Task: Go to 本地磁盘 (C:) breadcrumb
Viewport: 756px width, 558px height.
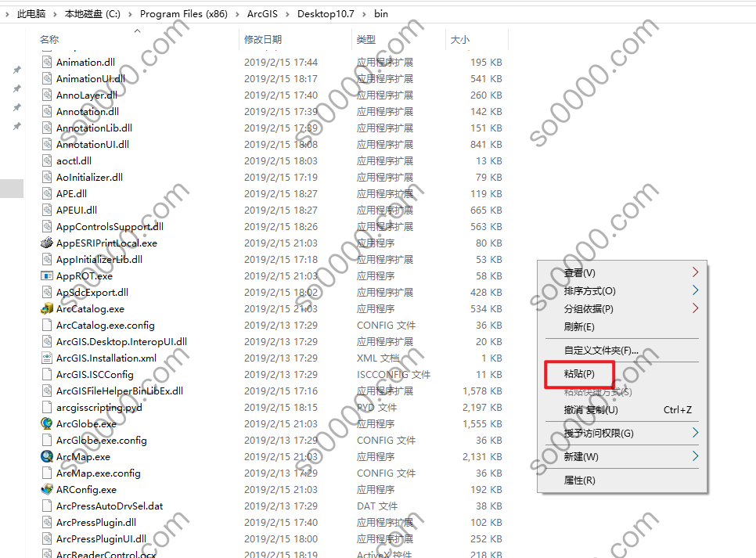Action: pos(92,14)
